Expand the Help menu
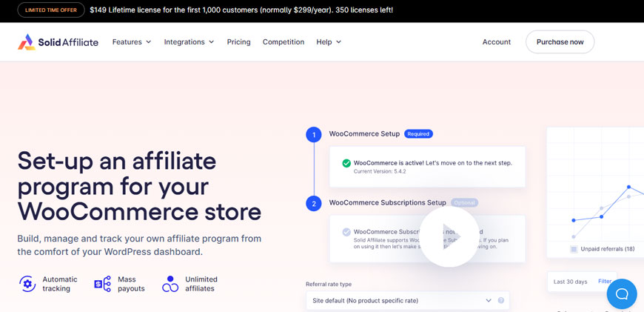Screen dimensions: 644x312 point(329,42)
